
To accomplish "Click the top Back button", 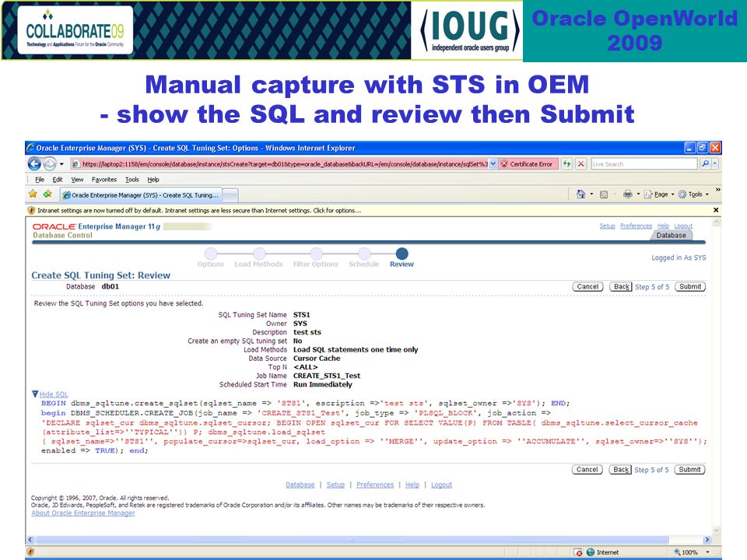I will pos(621,287).
